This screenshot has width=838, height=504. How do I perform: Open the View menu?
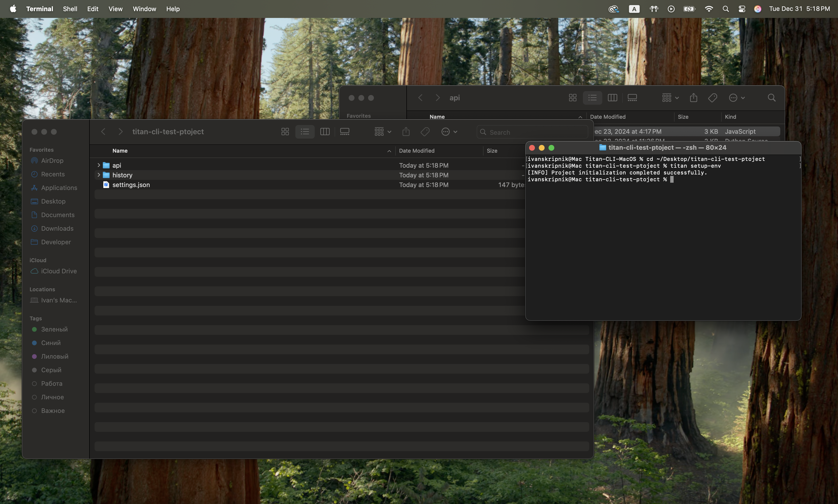(x=115, y=9)
